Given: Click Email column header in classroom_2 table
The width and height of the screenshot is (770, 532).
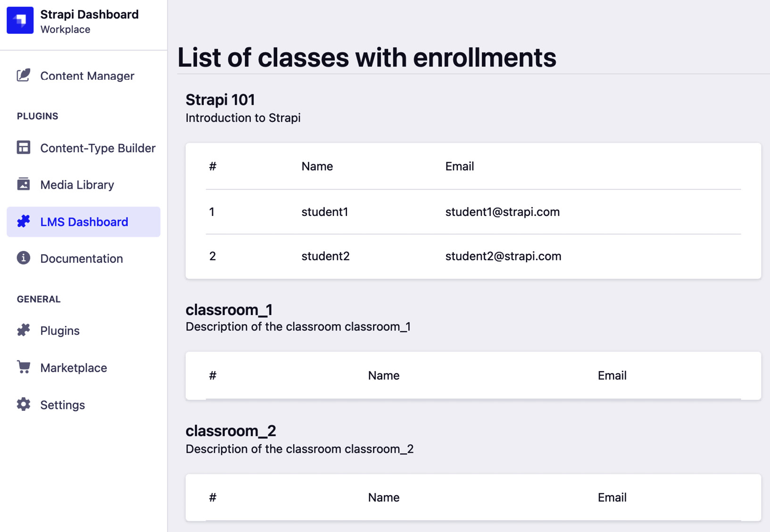Looking at the screenshot, I should 612,498.
